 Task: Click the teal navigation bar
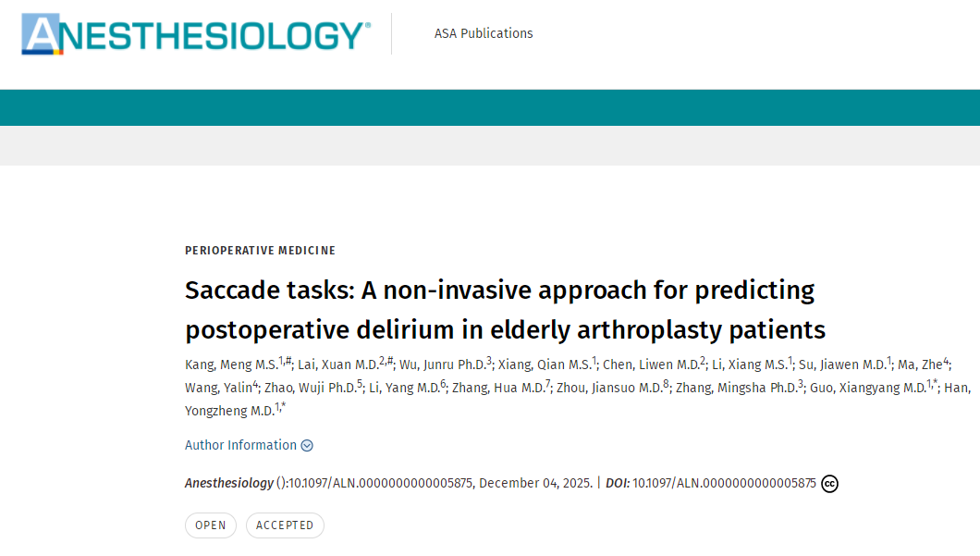click(490, 107)
